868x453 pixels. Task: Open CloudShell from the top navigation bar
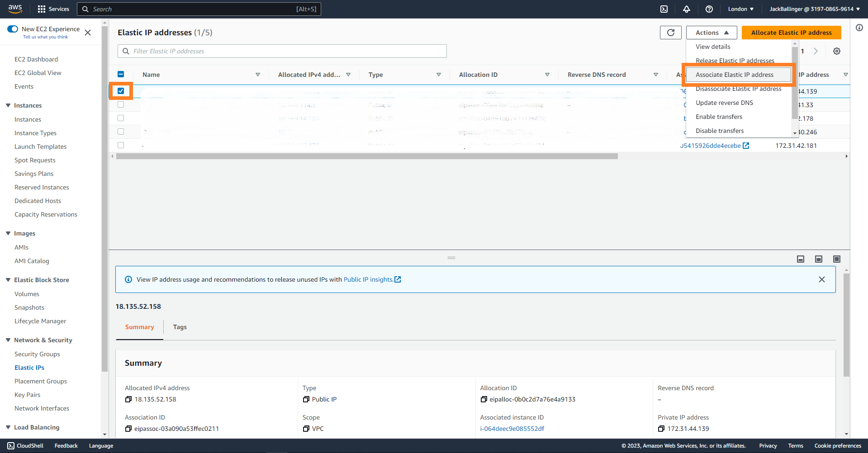tap(664, 9)
